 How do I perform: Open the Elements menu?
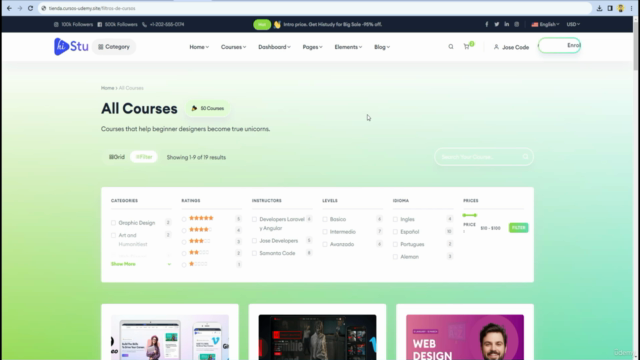pos(348,47)
